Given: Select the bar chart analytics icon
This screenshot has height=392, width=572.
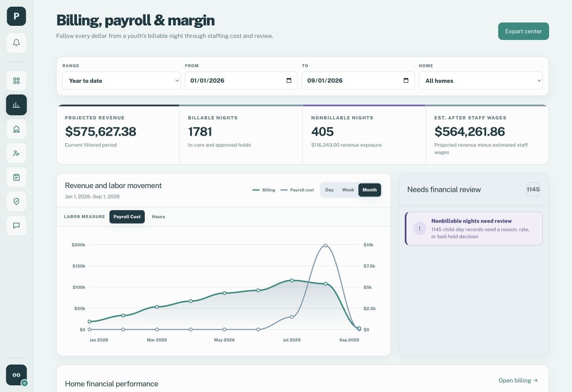Looking at the screenshot, I should [x=16, y=105].
